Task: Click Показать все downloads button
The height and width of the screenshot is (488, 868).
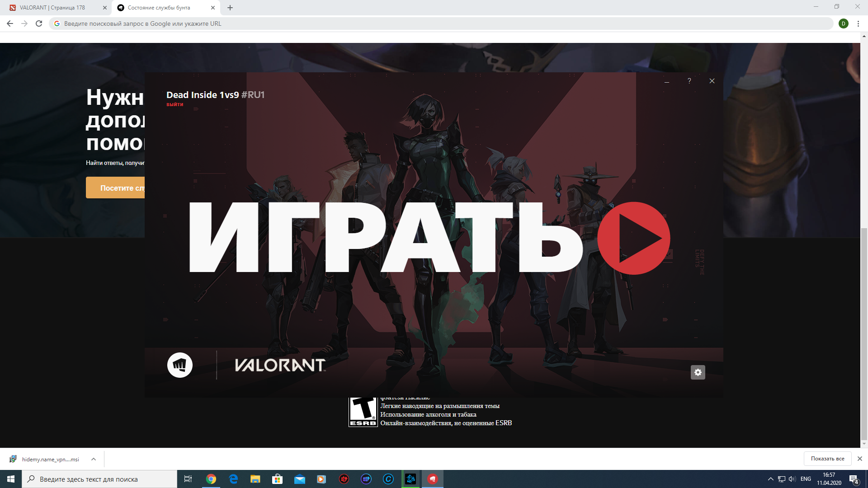Action: coord(827,459)
